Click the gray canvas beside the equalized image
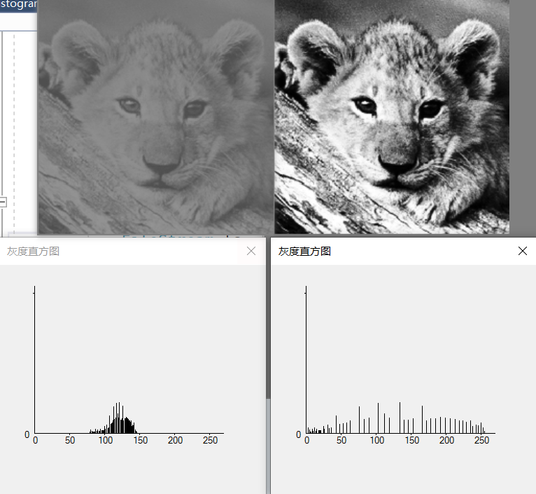The width and height of the screenshot is (536, 494). (x=523, y=117)
